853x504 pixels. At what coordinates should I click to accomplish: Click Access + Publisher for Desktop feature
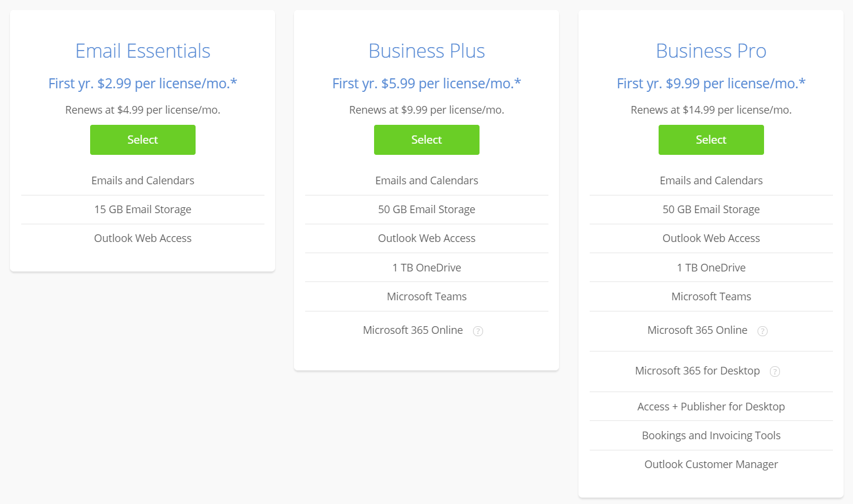pos(711,407)
